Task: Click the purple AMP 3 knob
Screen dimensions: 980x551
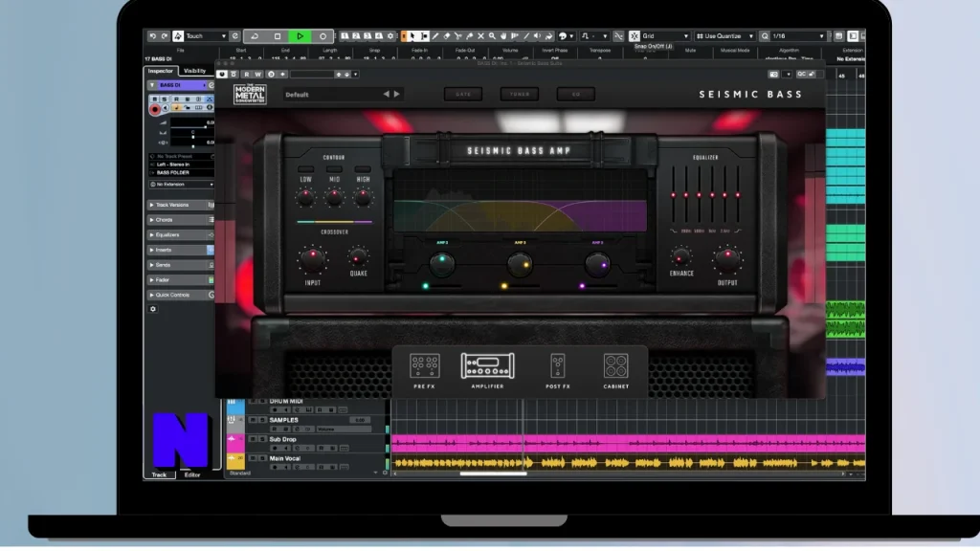Action: 597,265
